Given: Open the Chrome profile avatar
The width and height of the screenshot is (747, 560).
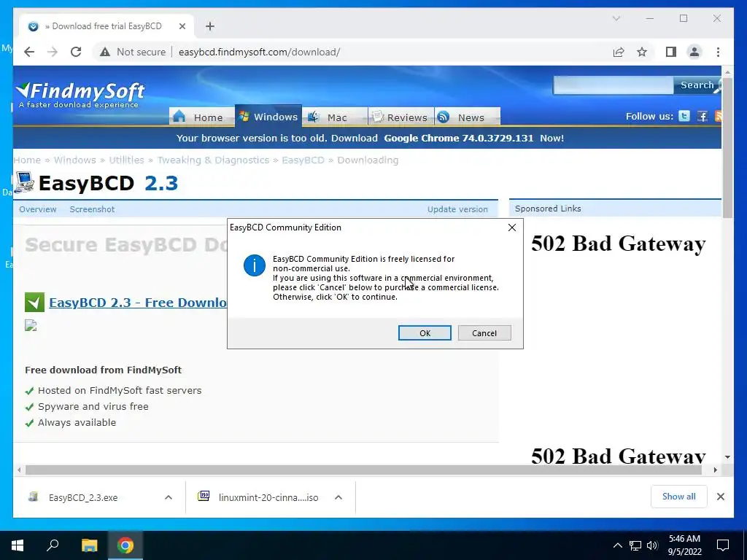Looking at the screenshot, I should click(694, 52).
